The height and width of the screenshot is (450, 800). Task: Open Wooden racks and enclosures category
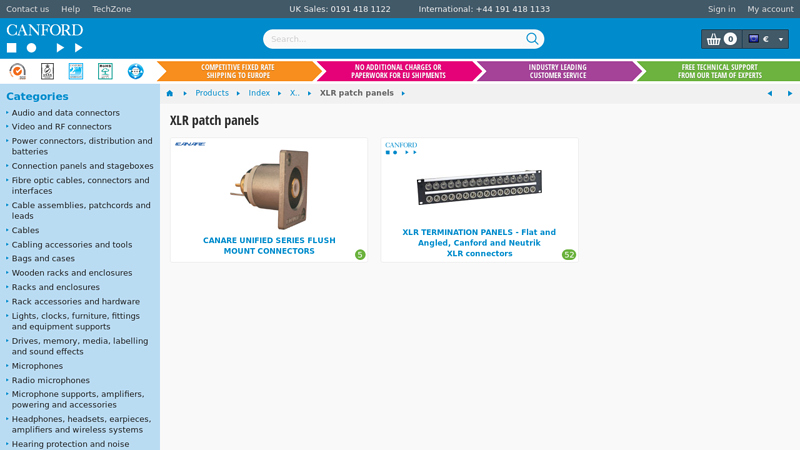pos(71,272)
